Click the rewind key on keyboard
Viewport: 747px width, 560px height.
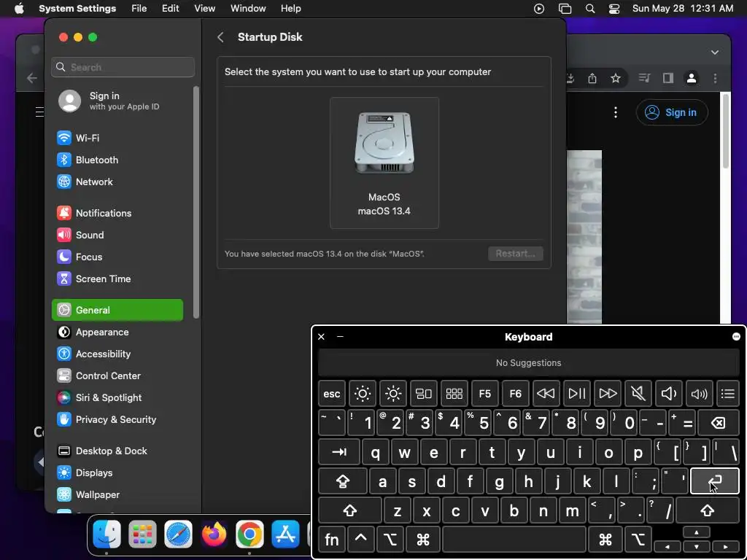pos(546,394)
